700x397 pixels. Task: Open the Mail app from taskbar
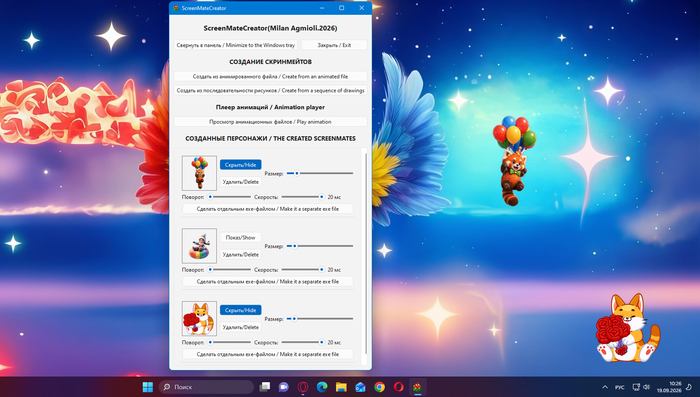click(x=360, y=387)
